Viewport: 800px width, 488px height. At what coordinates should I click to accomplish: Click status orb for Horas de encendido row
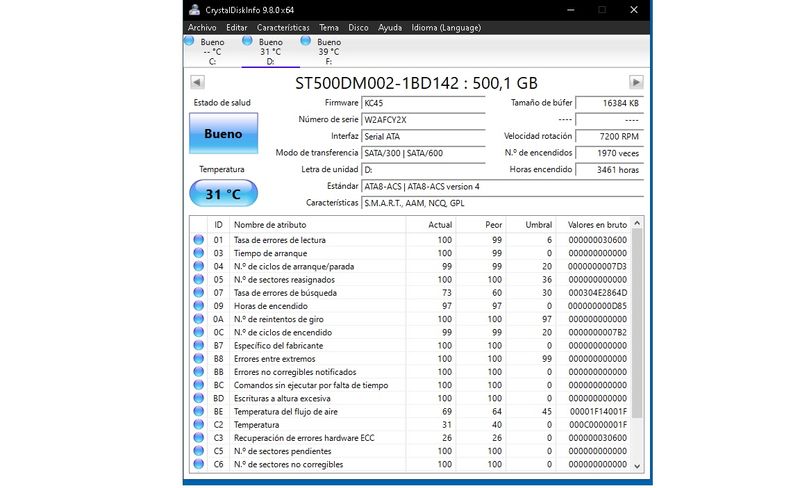click(198, 306)
